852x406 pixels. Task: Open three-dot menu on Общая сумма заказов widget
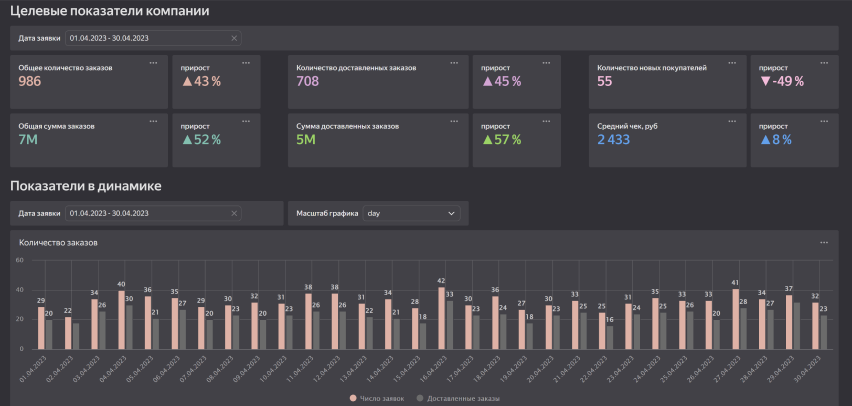pos(154,121)
